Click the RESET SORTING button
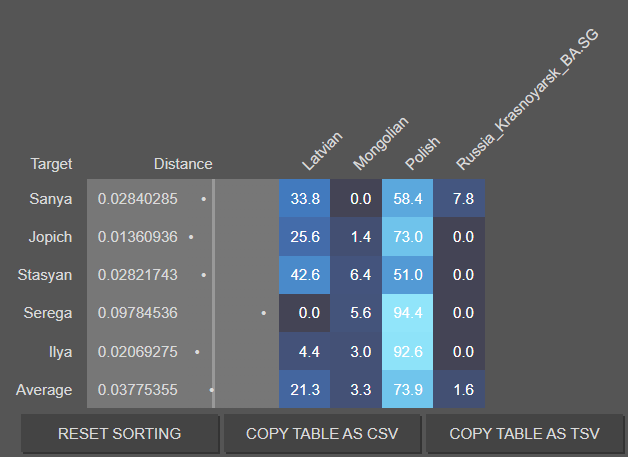 [x=120, y=434]
